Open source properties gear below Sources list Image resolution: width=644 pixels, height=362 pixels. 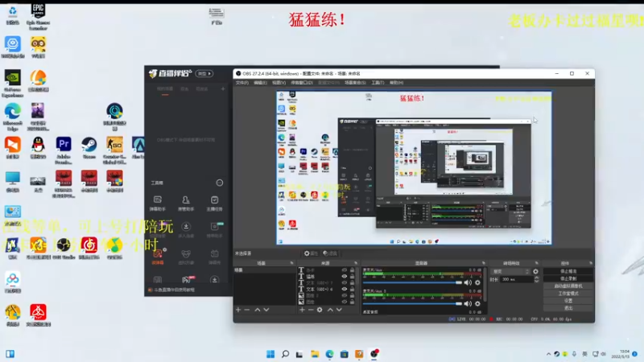(320, 310)
